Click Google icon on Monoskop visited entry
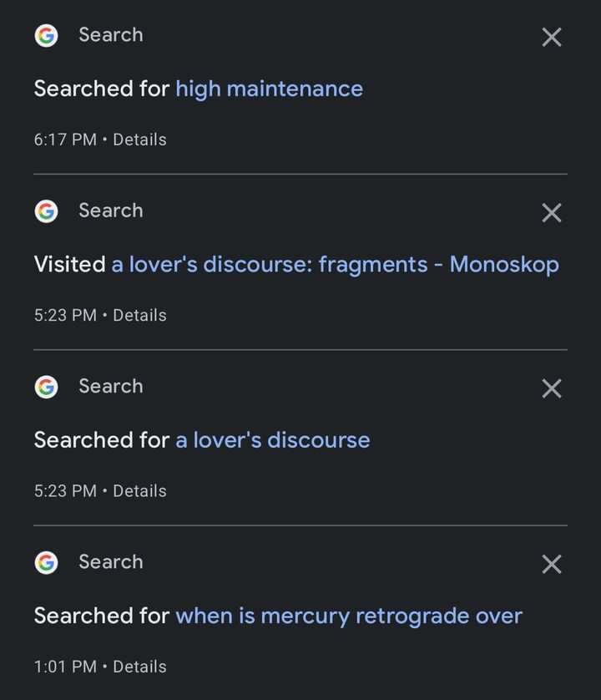The height and width of the screenshot is (700, 601). pos(47,211)
